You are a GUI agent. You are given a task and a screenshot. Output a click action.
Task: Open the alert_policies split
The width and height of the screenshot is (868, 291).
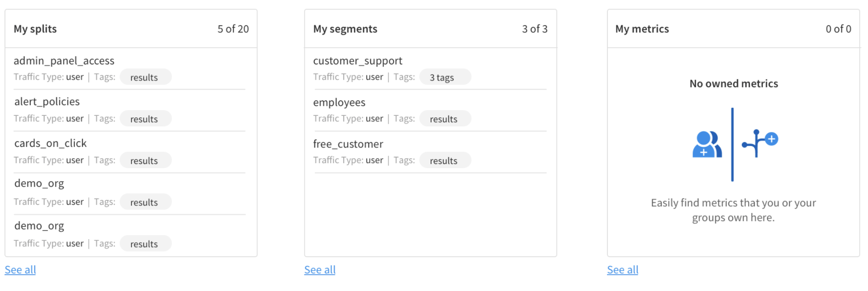click(x=47, y=102)
